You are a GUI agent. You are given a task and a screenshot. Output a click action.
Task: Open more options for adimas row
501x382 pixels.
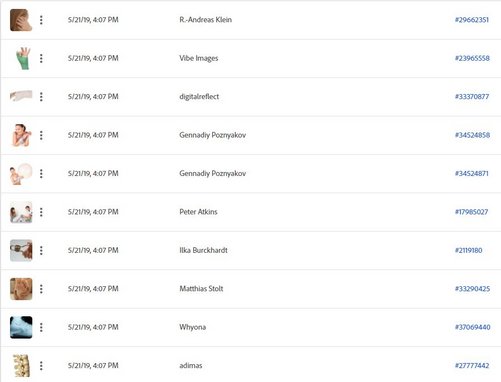tap(41, 366)
